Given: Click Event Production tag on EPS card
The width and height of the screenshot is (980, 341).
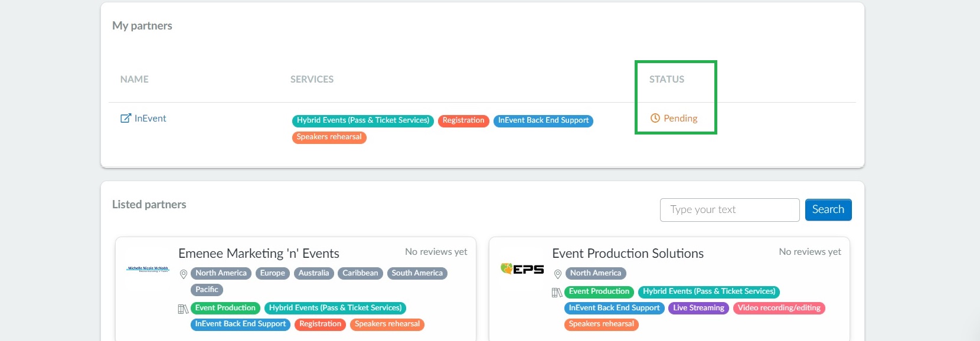Looking at the screenshot, I should [x=599, y=291].
